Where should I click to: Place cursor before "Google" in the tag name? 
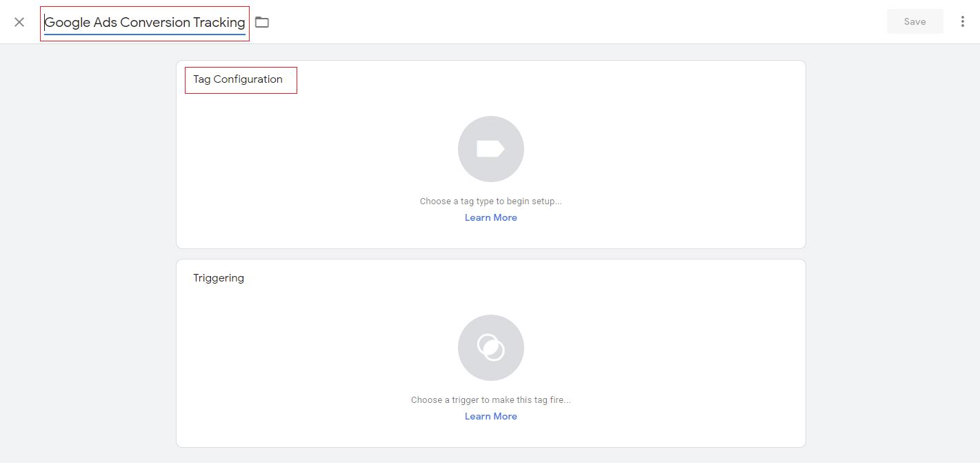46,23
